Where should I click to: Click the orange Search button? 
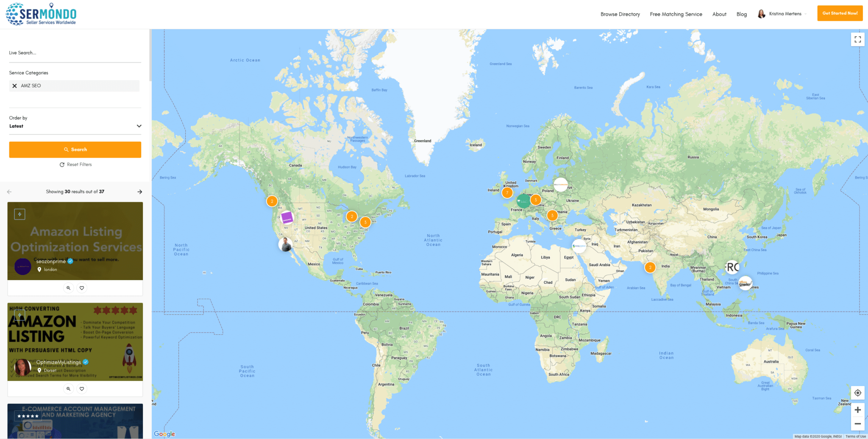(75, 150)
